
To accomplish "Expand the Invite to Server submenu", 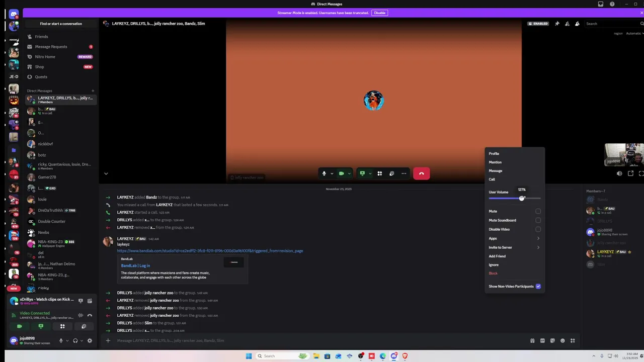I will [514, 247].
